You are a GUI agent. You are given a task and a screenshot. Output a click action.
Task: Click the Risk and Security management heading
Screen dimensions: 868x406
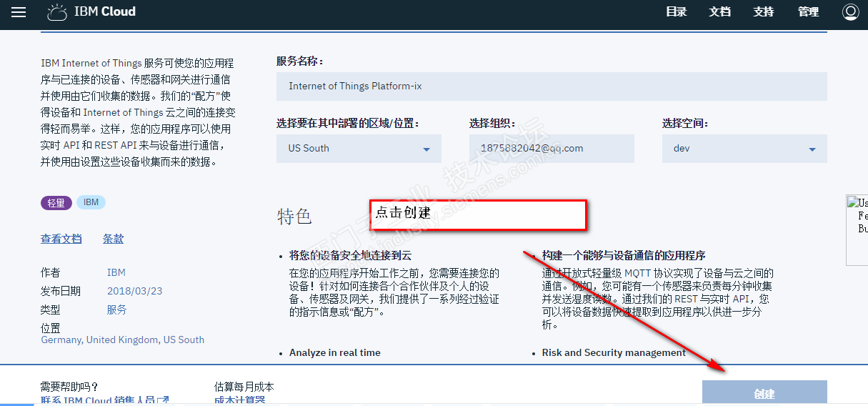click(614, 352)
